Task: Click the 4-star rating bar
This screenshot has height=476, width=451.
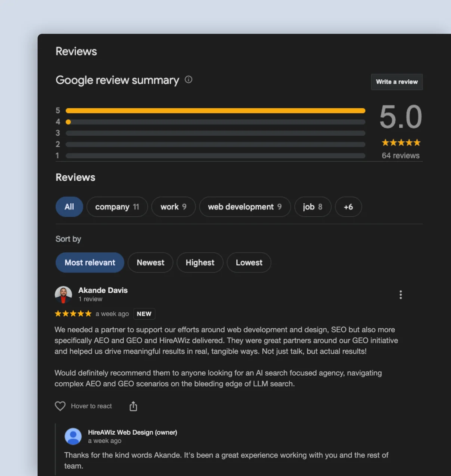Action: [x=215, y=122]
